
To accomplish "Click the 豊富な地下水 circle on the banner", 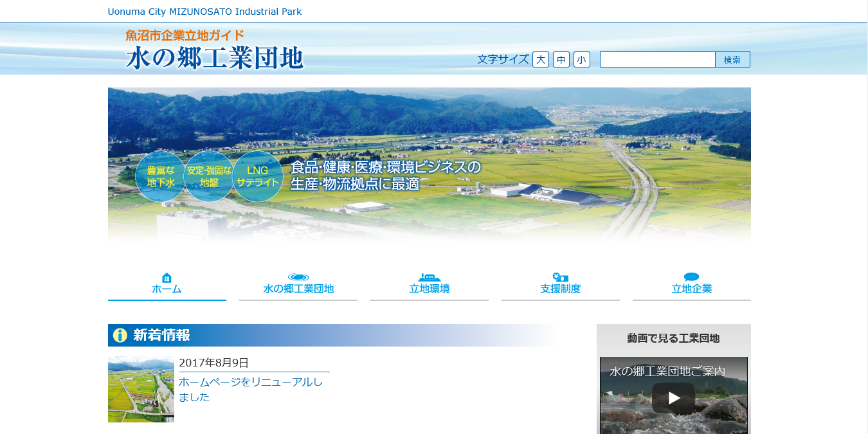I will click(161, 177).
